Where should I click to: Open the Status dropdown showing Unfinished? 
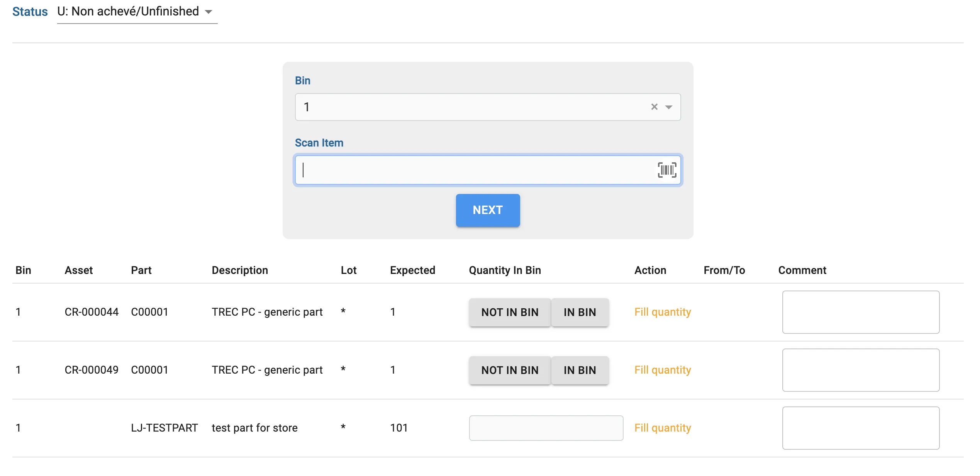[137, 12]
